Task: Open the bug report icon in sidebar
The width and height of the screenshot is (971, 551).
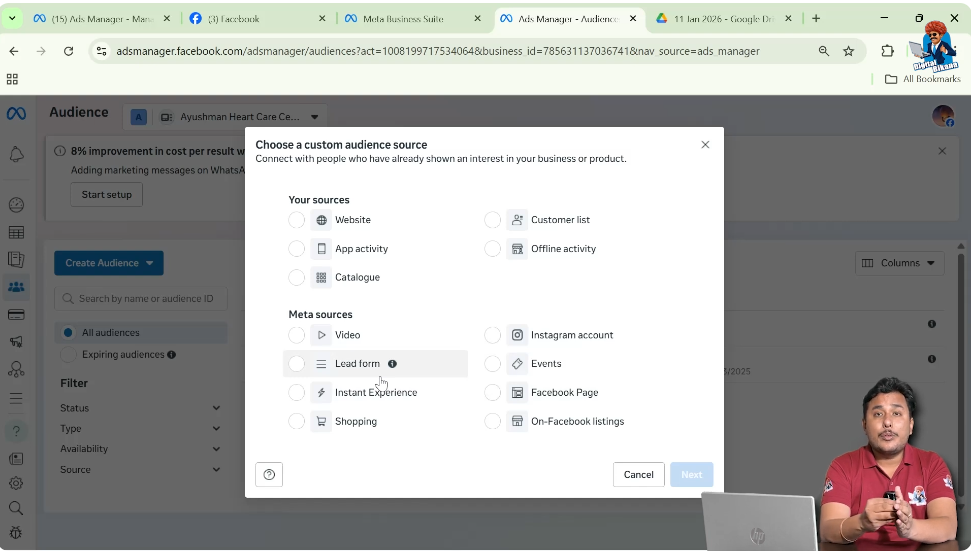Action: pyautogui.click(x=16, y=533)
